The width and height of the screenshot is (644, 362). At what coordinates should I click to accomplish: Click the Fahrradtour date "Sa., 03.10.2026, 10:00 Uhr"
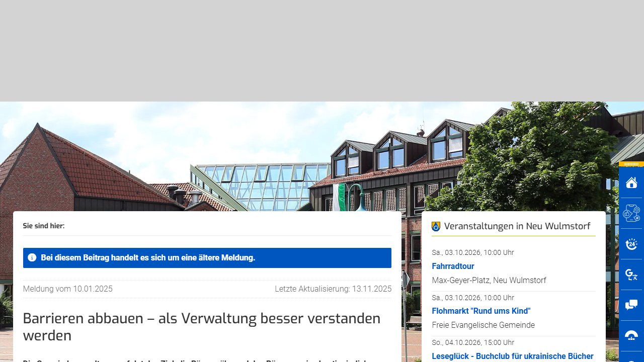click(473, 252)
